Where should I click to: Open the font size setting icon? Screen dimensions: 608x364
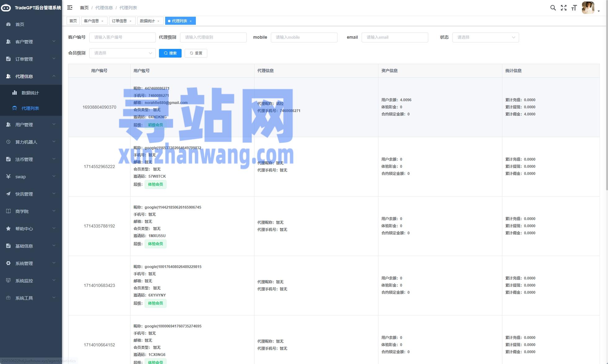click(x=574, y=8)
